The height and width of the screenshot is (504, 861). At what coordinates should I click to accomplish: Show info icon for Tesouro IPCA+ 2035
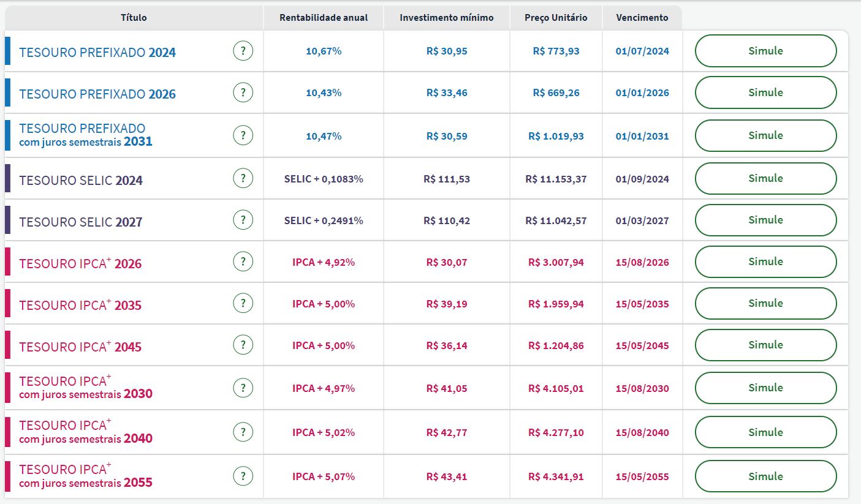tap(243, 304)
